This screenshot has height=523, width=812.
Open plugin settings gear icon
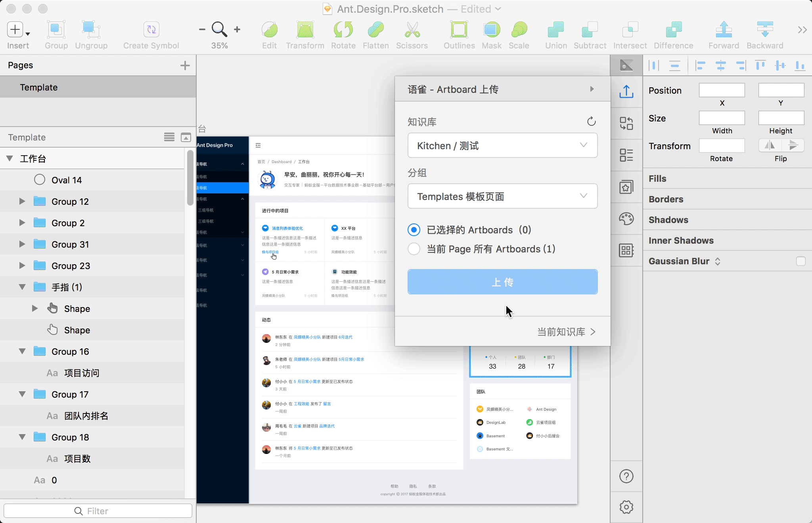626,507
